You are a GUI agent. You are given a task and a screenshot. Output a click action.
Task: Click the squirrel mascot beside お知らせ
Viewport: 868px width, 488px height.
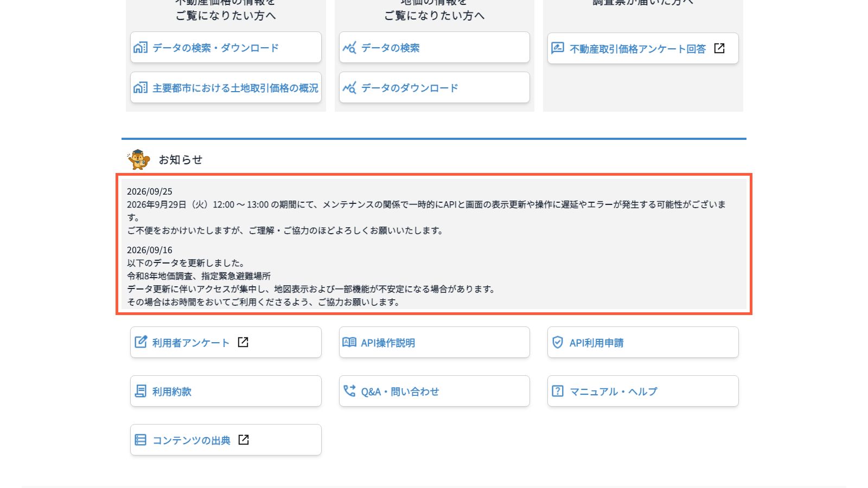coord(138,159)
